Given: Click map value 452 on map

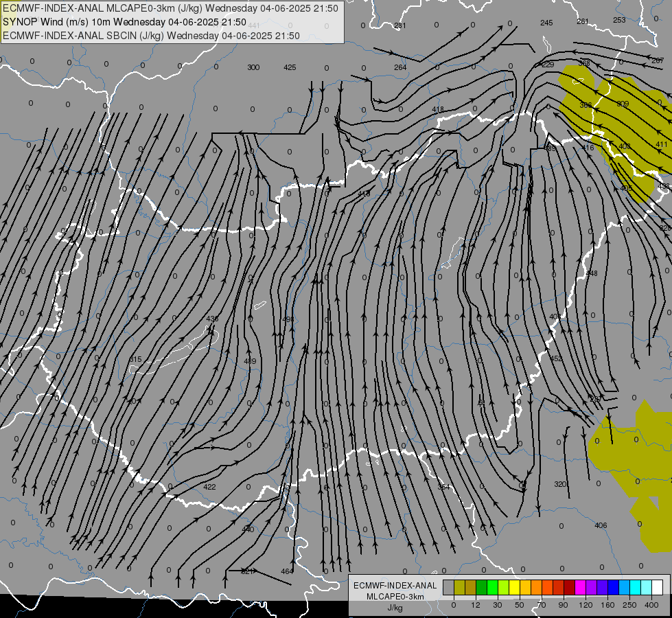Looking at the screenshot, I should tap(556, 358).
